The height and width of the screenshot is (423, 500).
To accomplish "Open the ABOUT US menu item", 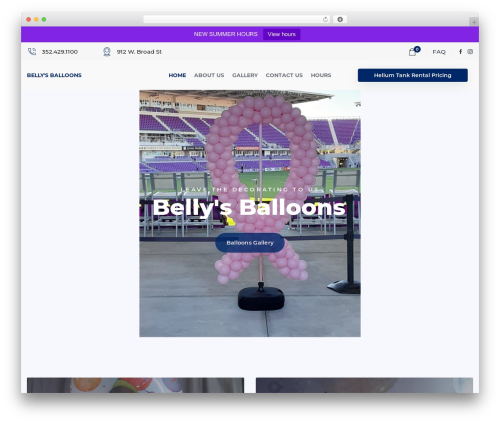I will click(x=209, y=75).
